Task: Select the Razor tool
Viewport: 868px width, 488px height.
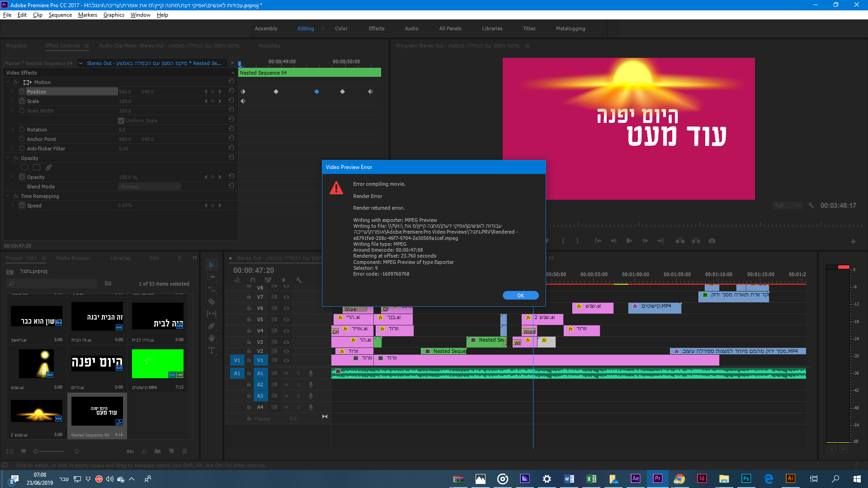Action: coord(211,301)
